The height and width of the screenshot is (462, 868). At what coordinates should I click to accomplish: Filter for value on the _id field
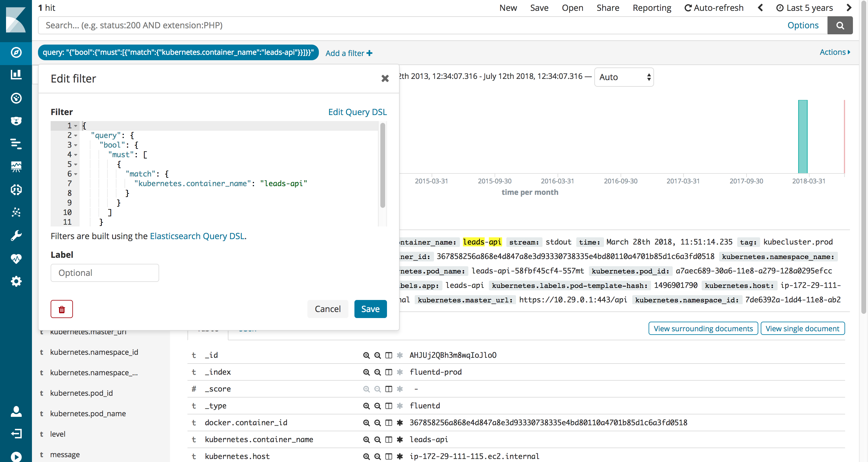[366, 355]
